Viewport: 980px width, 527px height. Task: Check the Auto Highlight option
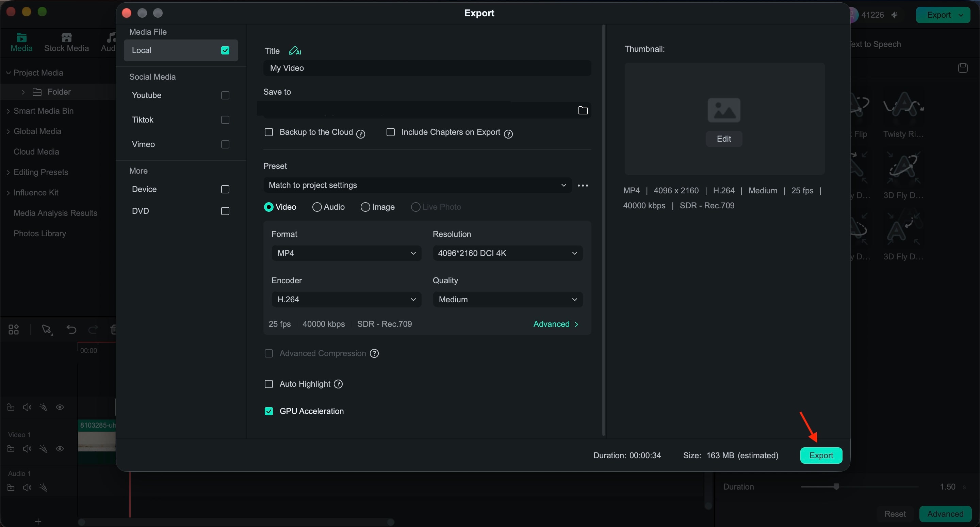pos(268,384)
